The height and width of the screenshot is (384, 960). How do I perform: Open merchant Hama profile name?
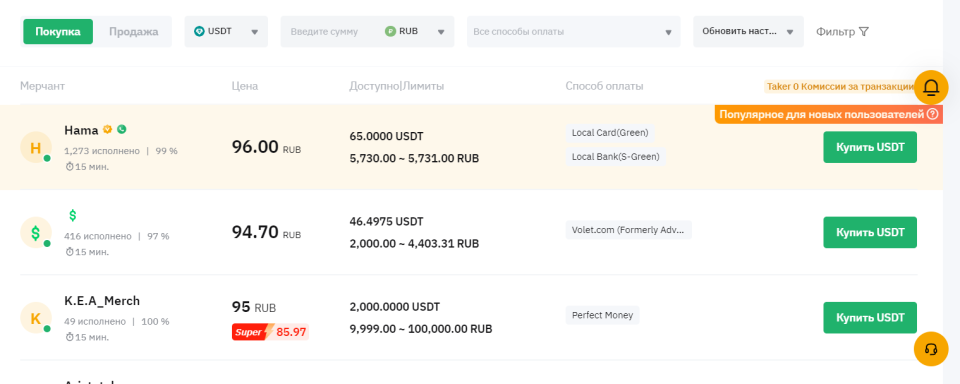pyautogui.click(x=81, y=130)
